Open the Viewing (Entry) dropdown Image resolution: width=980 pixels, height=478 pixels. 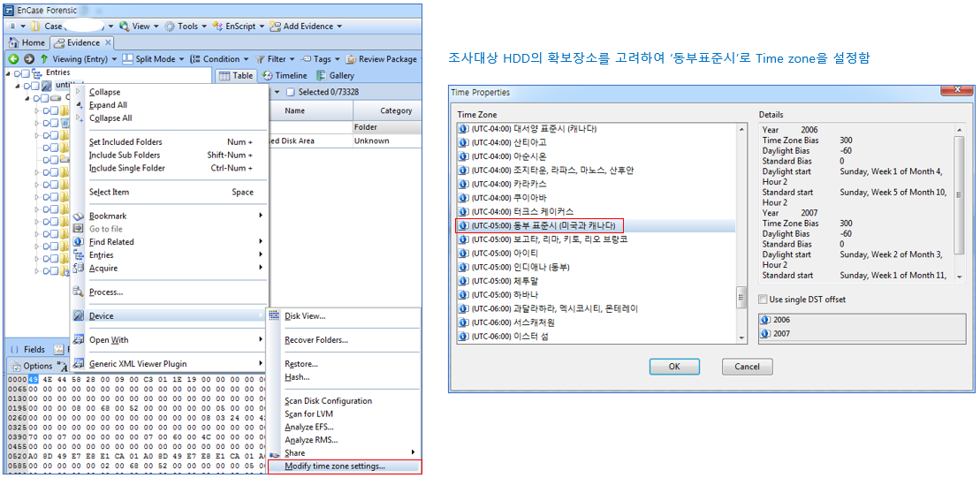[84, 58]
